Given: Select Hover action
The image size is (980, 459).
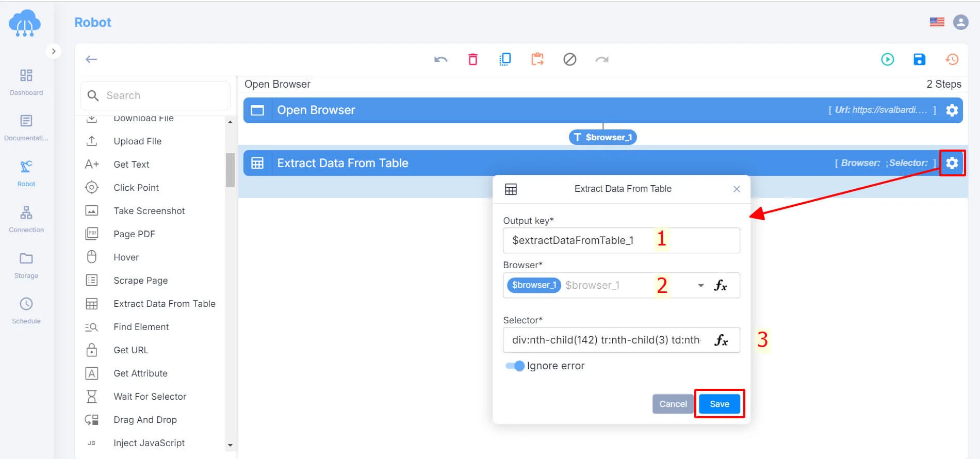Looking at the screenshot, I should coord(126,257).
